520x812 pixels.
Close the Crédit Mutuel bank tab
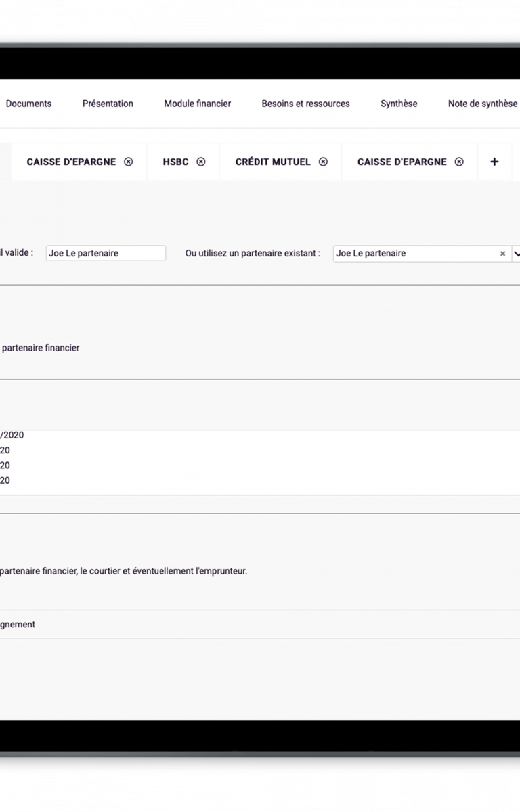(x=323, y=162)
